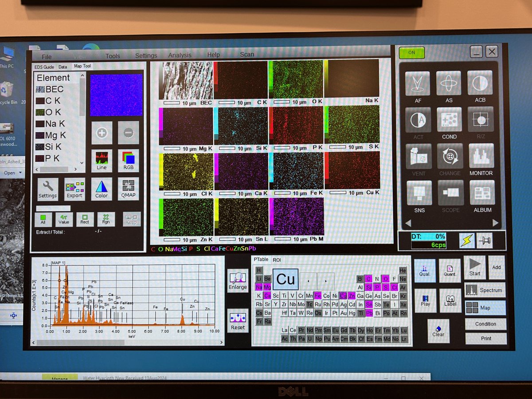This screenshot has width=532, height=399.
Task: Click element list scroll up arrow
Action: [82, 75]
